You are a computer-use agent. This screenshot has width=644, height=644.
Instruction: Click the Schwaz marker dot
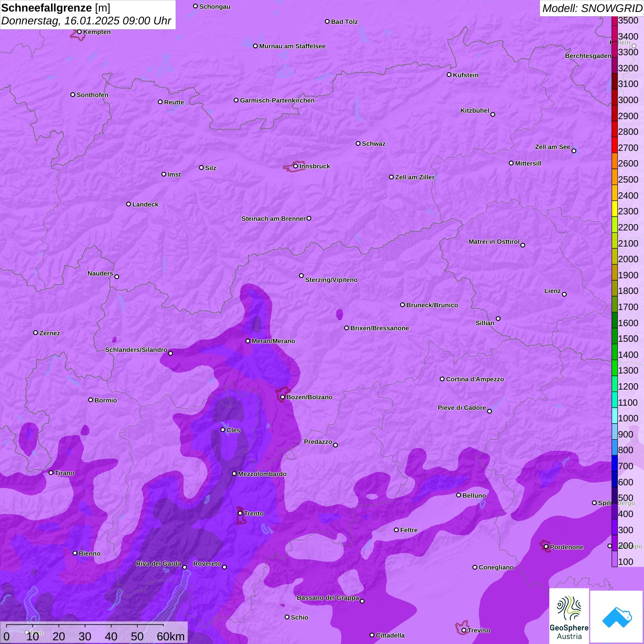click(x=358, y=144)
